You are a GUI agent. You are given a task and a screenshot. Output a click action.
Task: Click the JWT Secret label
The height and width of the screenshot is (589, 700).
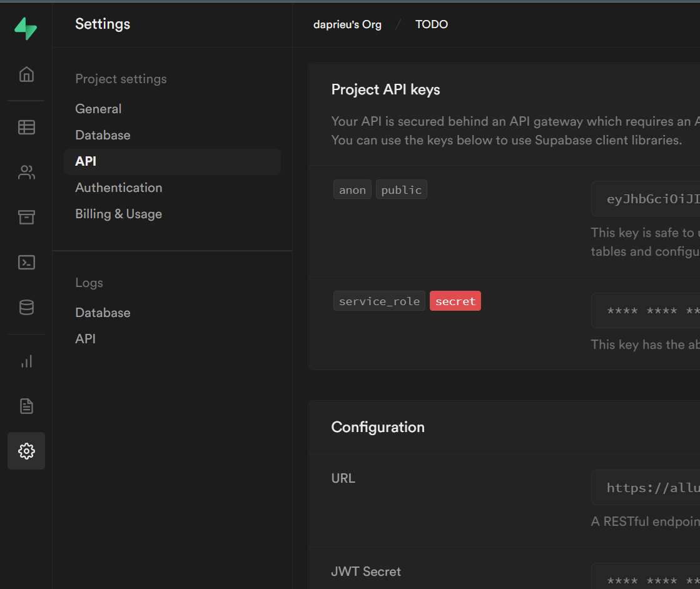(x=366, y=571)
